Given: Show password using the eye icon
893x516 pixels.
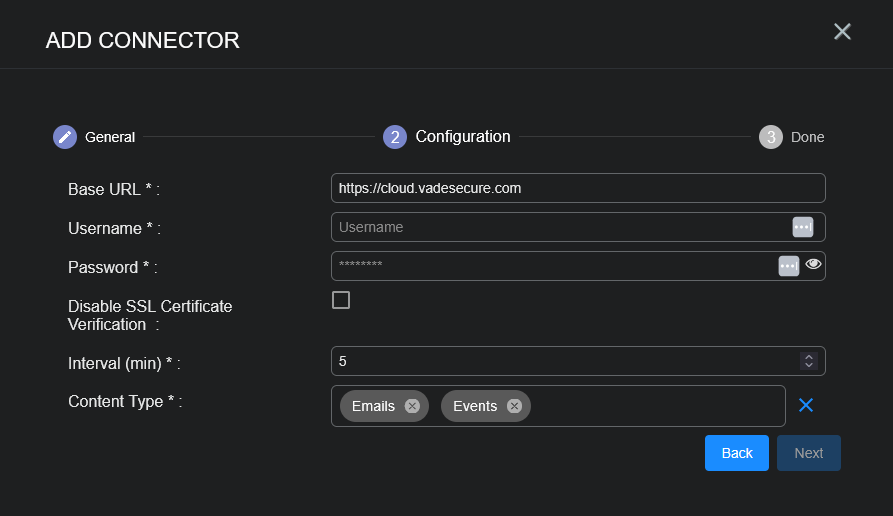Looking at the screenshot, I should click(813, 264).
